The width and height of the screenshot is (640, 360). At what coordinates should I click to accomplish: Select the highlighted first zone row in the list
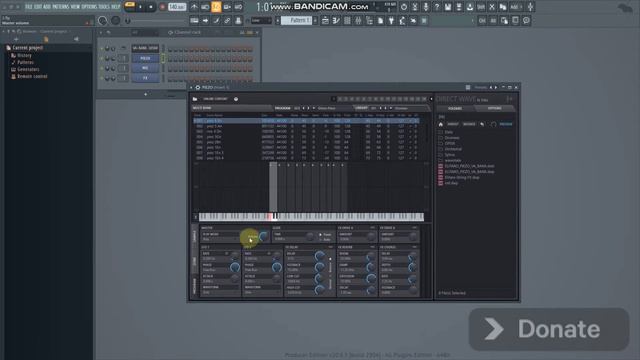click(x=306, y=121)
